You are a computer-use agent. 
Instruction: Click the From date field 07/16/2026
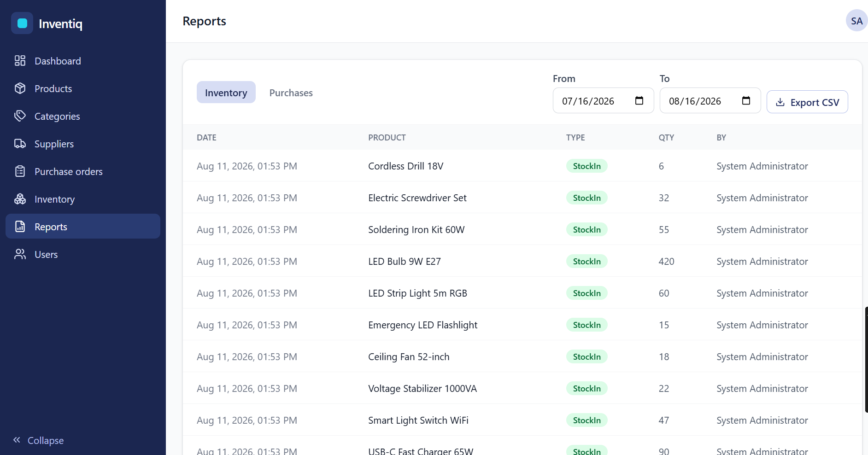[x=603, y=100]
